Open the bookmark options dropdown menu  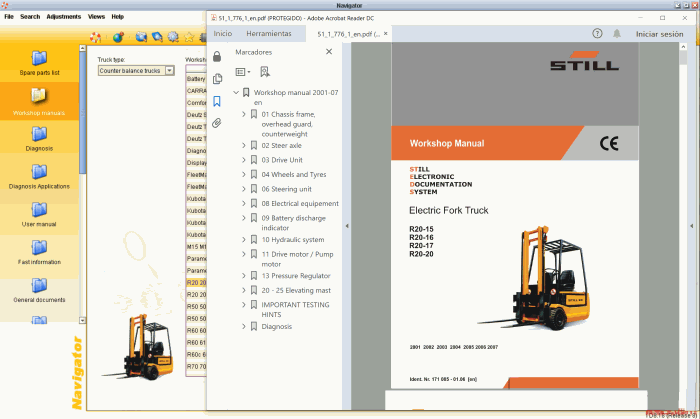(x=243, y=72)
